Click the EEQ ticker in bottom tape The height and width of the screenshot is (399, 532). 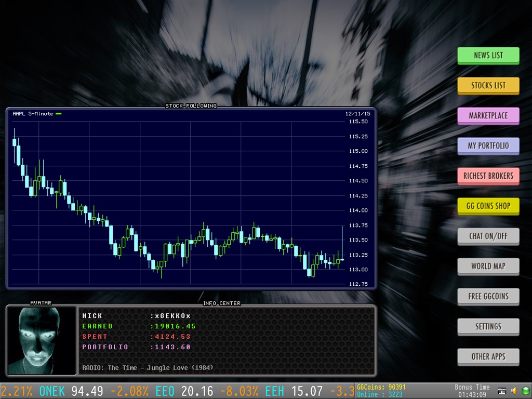tap(165, 391)
